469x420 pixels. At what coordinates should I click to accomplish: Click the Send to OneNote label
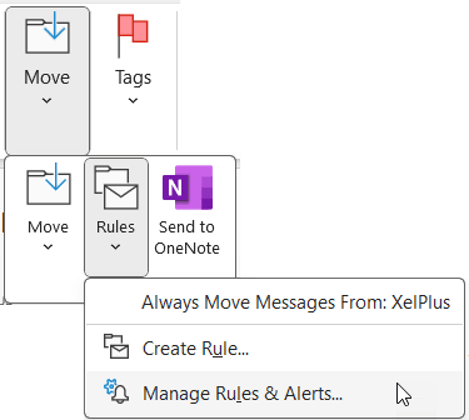187,237
